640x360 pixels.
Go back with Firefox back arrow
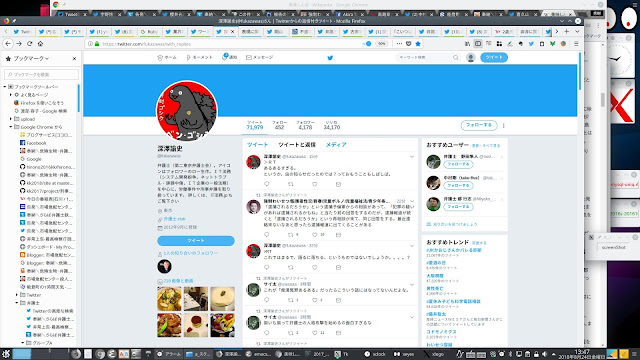coord(8,44)
